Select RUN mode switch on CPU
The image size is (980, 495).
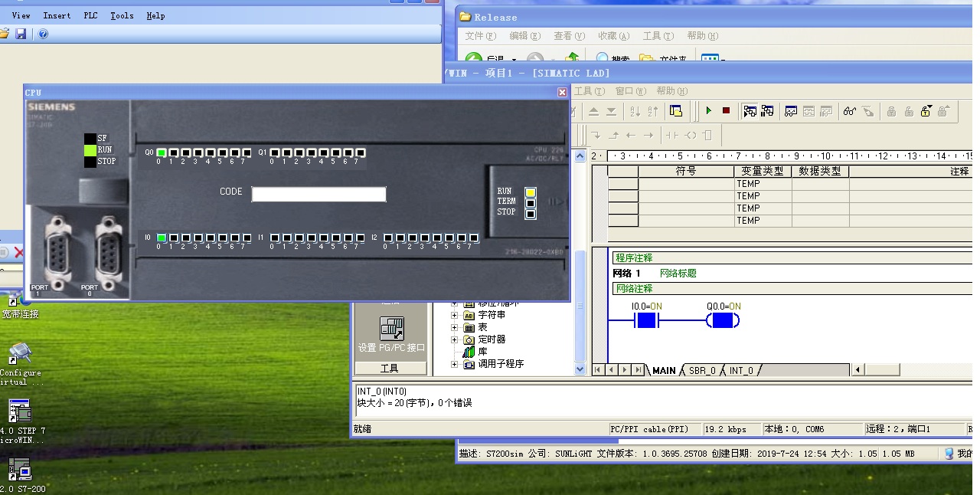click(531, 192)
